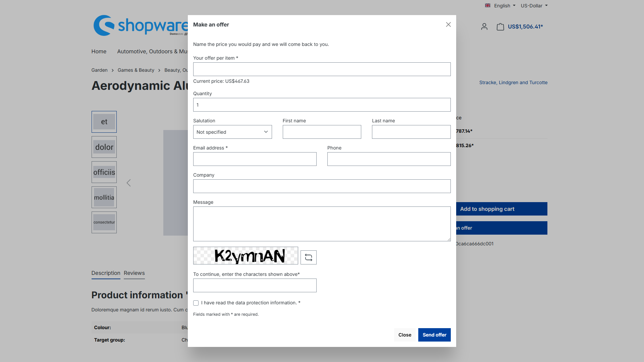This screenshot has width=644, height=362.
Task: Open Stracke, Lindgren and Turcotte link
Action: point(513,83)
